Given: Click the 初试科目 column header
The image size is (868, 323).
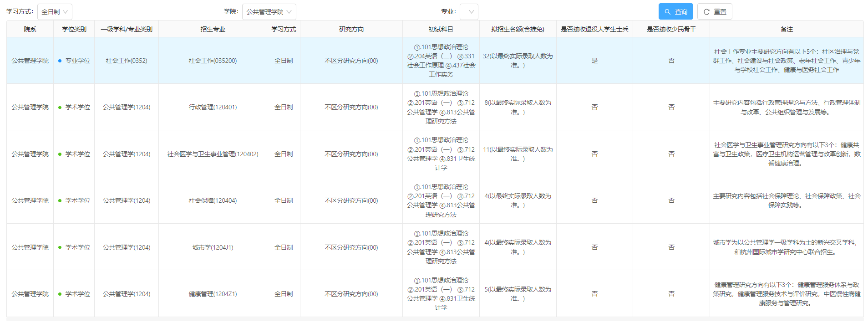Looking at the screenshot, I should 441,29.
